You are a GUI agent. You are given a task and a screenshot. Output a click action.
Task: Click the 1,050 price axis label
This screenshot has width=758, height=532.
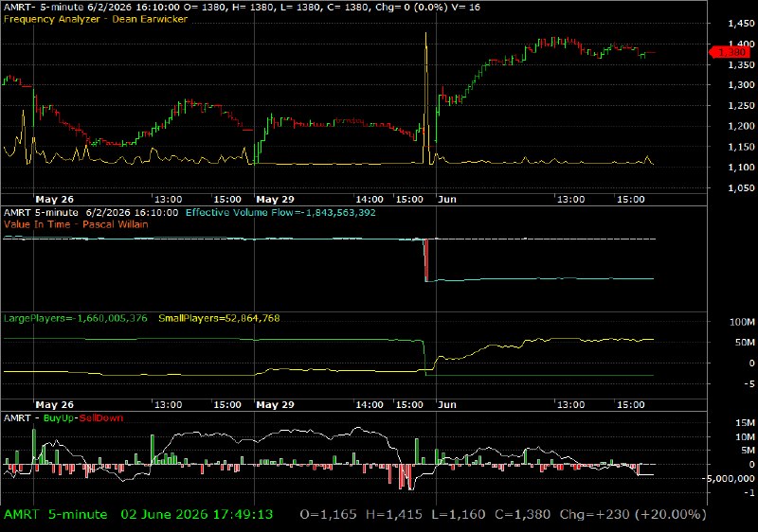(x=741, y=188)
